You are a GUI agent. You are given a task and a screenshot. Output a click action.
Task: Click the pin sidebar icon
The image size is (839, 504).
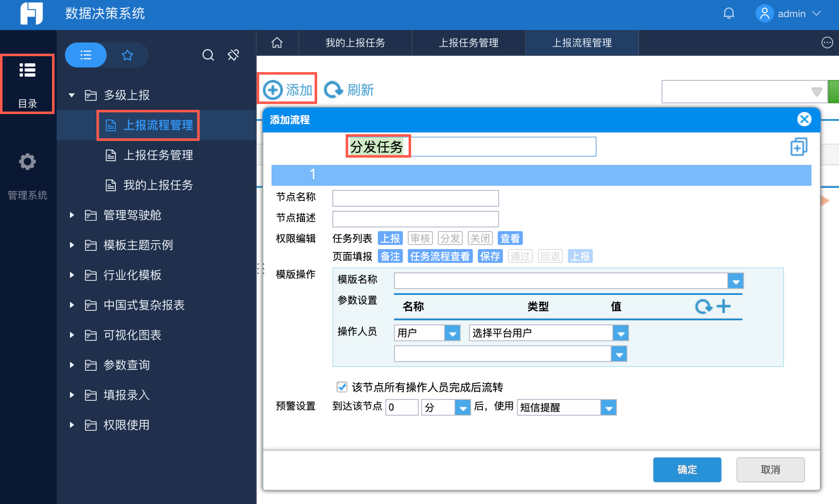click(233, 55)
